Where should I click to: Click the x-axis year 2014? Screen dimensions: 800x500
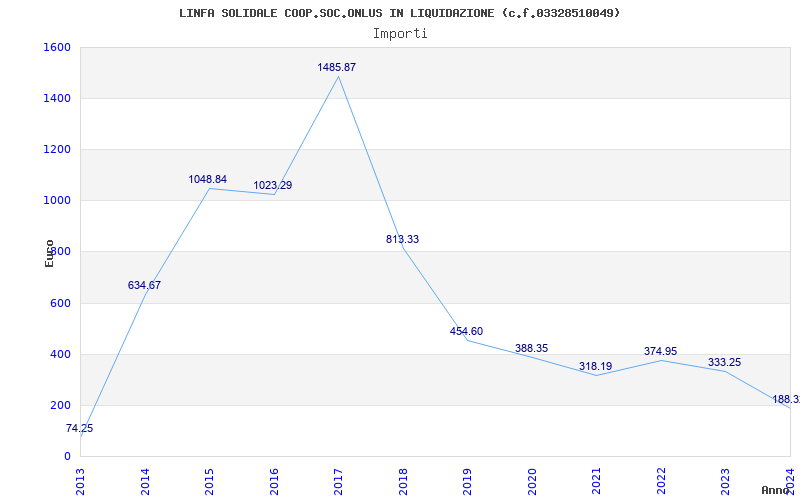click(x=145, y=482)
